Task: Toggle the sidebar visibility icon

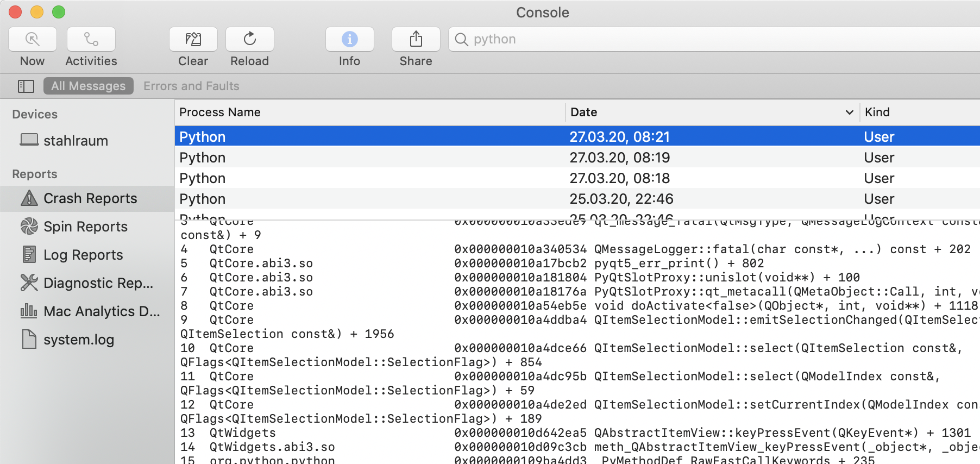Action: tap(26, 86)
